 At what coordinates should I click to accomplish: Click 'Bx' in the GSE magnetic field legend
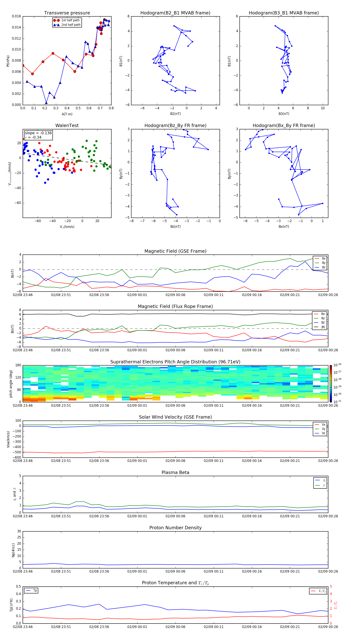[324, 259]
